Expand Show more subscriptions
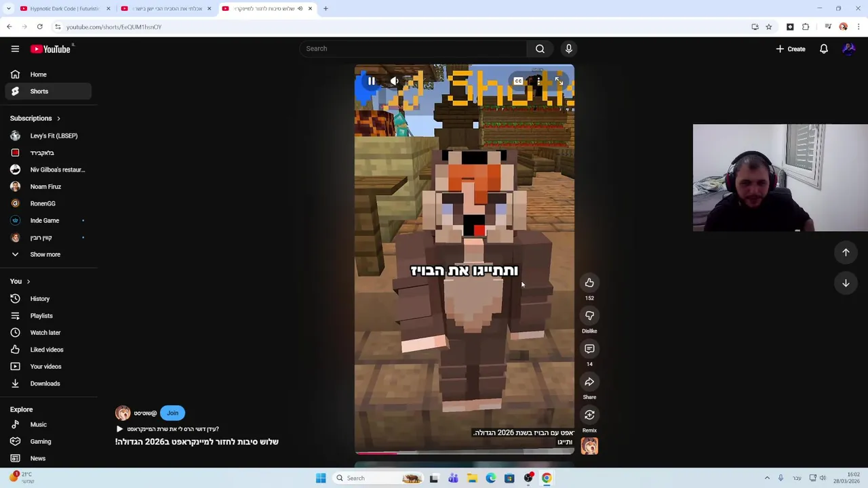 47,254
